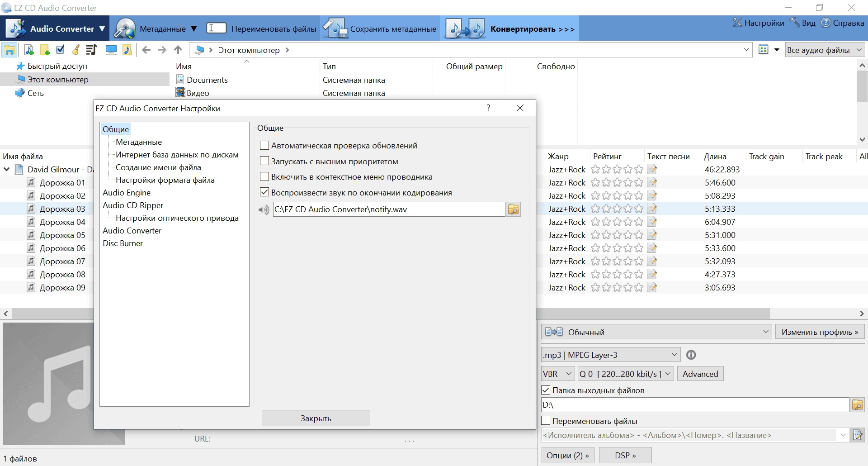Viewport: 868px width, 466px height.
Task: Click the add folder icon
Action: coord(45,50)
